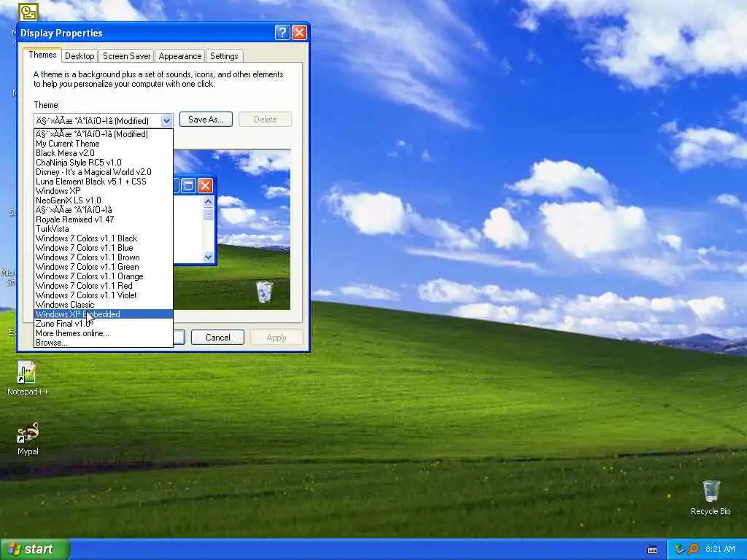
Task: Select Windows 7 Colors v1.1 Blue
Action: (x=104, y=248)
